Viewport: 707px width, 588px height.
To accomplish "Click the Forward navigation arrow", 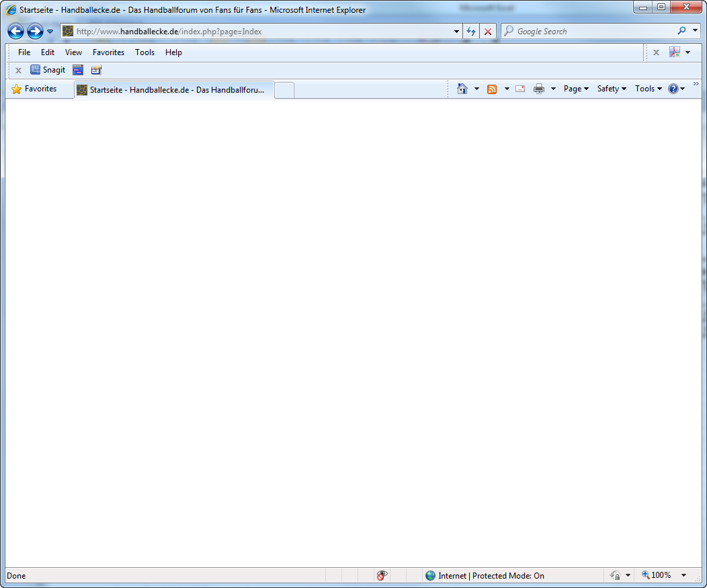I will click(x=35, y=32).
